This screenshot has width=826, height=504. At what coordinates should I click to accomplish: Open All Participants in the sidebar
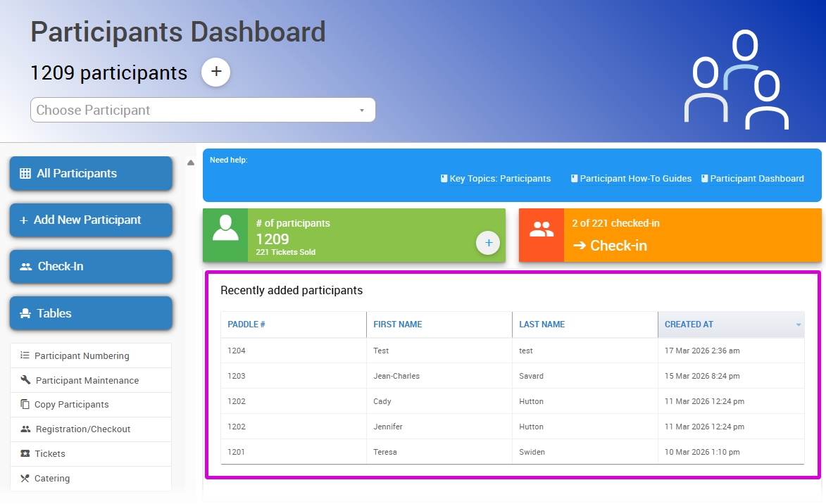tap(91, 173)
